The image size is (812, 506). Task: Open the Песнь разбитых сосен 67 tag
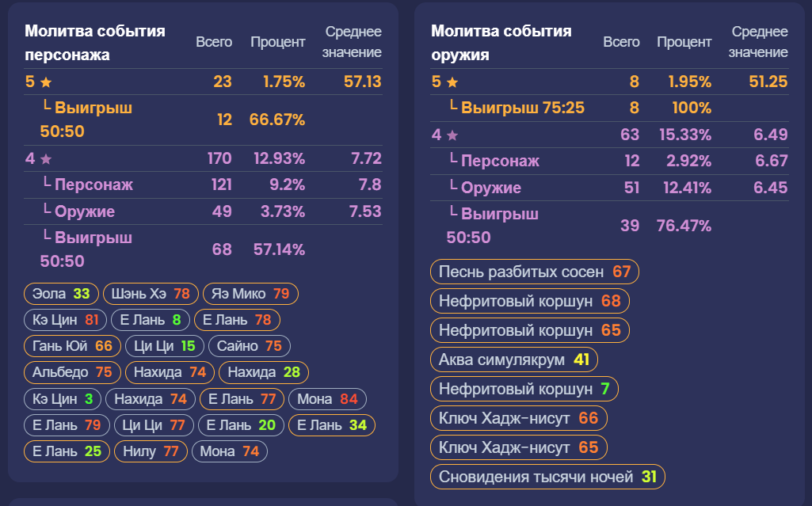click(534, 272)
